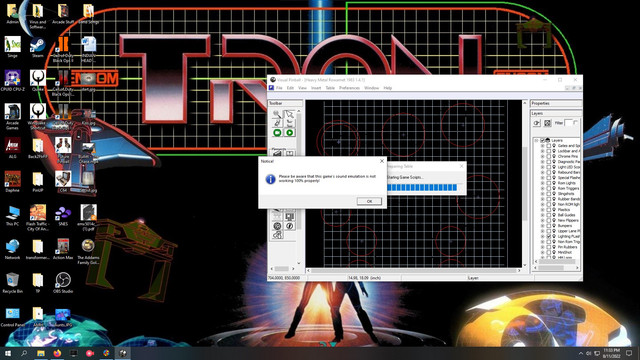Toggle the root Layers checkbox
This screenshot has width=640, height=360.
pyautogui.click(x=542, y=140)
